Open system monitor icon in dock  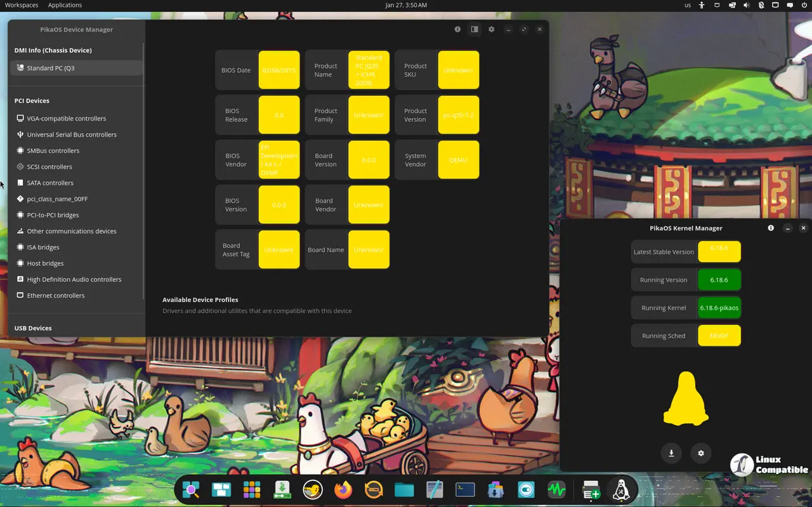pyautogui.click(x=556, y=490)
